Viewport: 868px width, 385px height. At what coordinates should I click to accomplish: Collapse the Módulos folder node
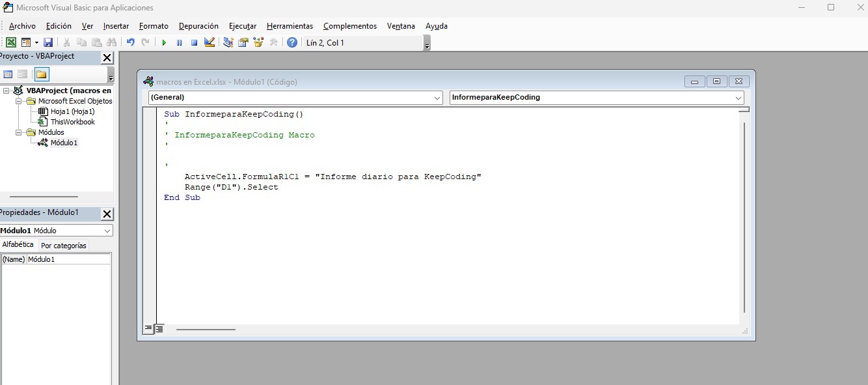click(x=20, y=132)
